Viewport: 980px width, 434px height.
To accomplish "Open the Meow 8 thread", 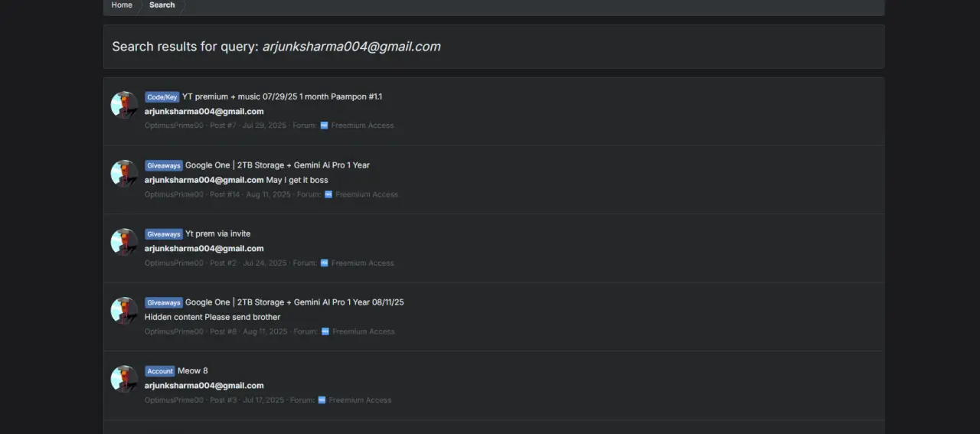I will 193,370.
